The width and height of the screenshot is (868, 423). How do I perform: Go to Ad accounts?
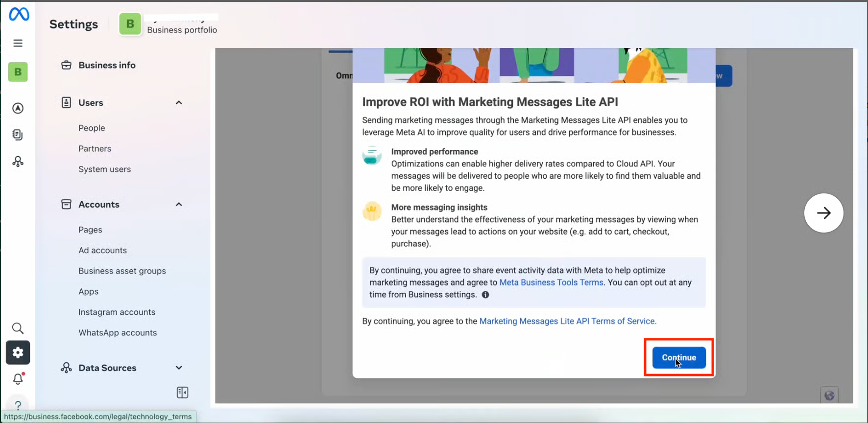click(102, 250)
